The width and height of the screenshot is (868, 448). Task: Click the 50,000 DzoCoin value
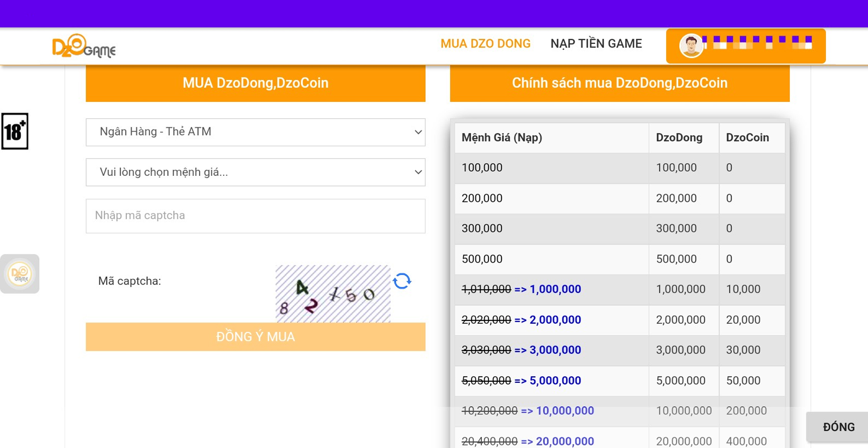click(743, 381)
